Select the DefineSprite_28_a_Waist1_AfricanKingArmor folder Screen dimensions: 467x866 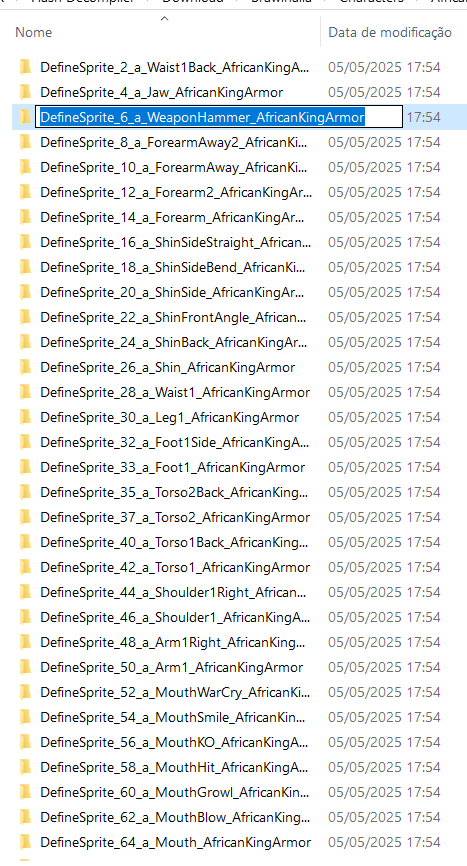coord(175,393)
